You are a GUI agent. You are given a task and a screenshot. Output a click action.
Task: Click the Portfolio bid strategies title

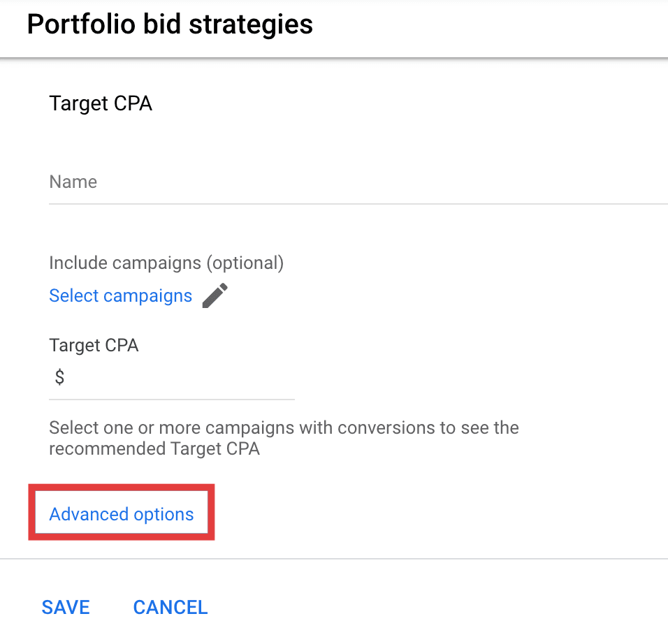170,24
